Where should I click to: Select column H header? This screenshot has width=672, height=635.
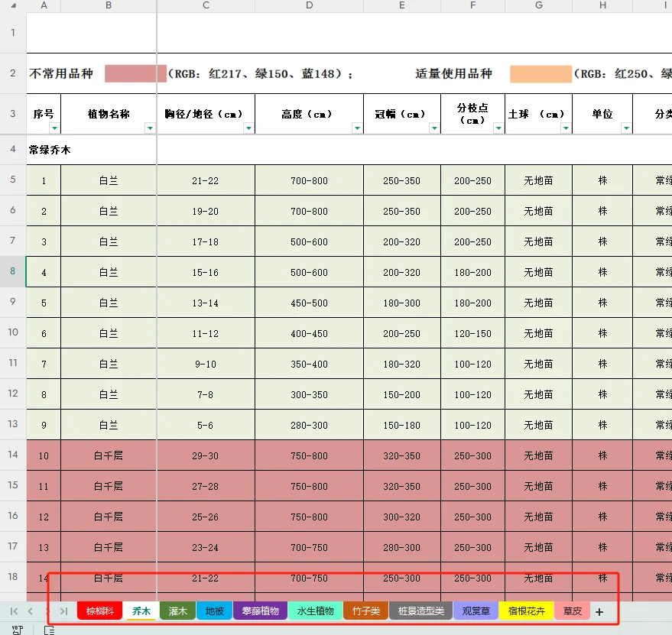pos(602,5)
